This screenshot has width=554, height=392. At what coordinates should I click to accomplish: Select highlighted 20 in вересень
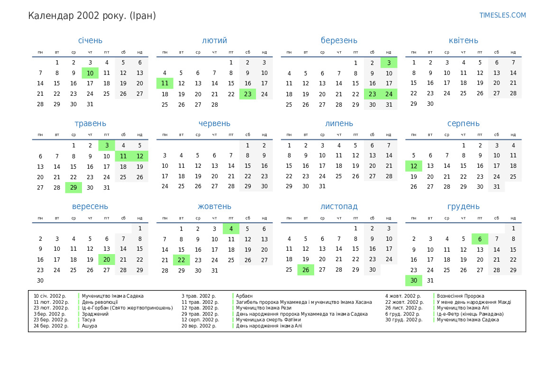pyautogui.click(x=107, y=259)
